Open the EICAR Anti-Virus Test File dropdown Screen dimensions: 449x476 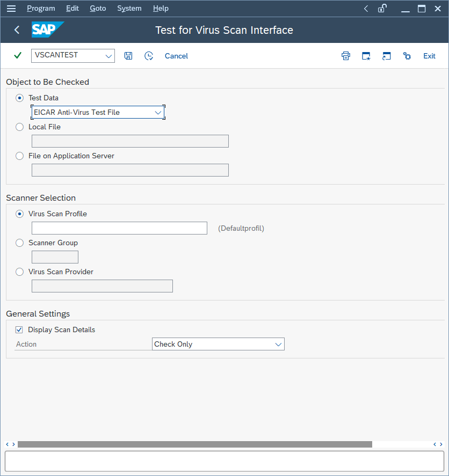click(x=157, y=113)
